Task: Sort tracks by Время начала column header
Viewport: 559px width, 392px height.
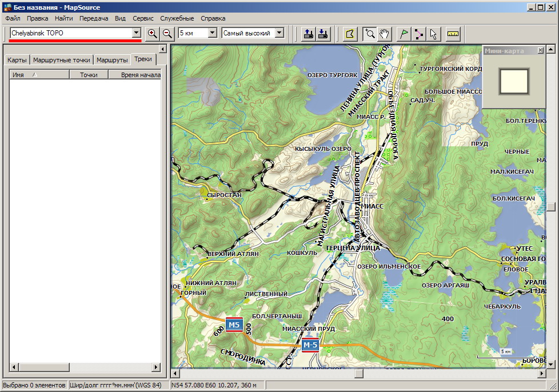Action: pos(135,74)
